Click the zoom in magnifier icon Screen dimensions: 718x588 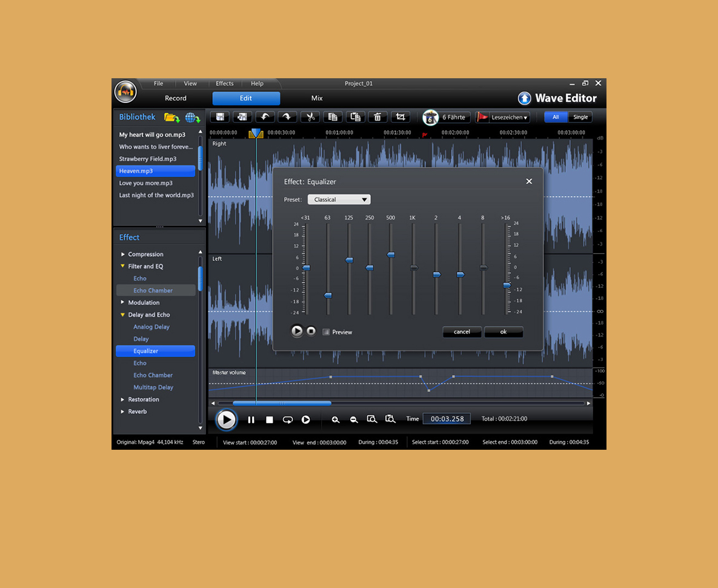pos(336,419)
